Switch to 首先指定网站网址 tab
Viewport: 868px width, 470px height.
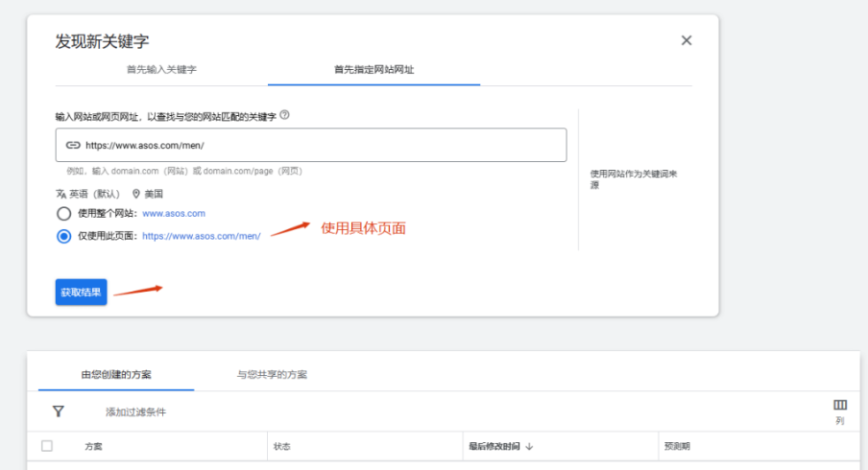pos(374,70)
